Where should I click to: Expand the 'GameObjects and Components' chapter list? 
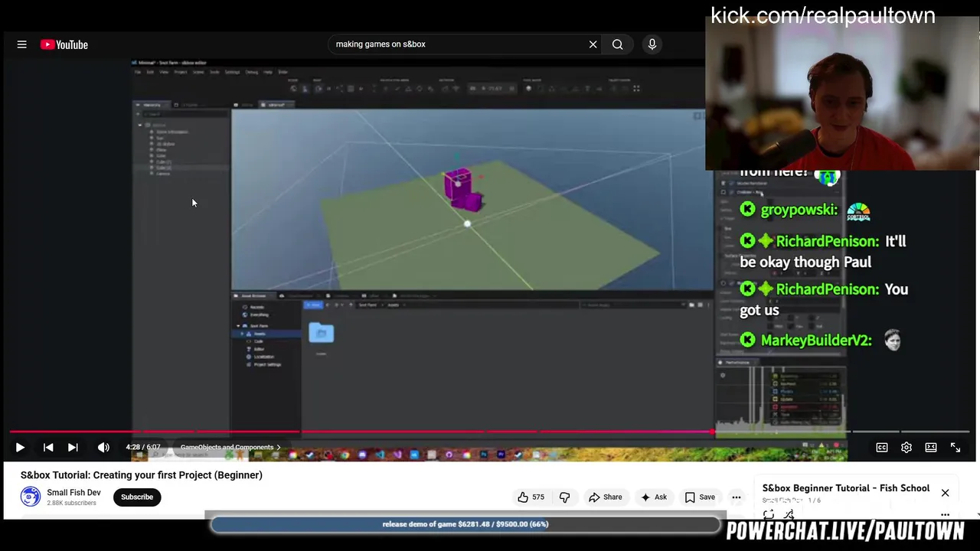pyautogui.click(x=230, y=447)
